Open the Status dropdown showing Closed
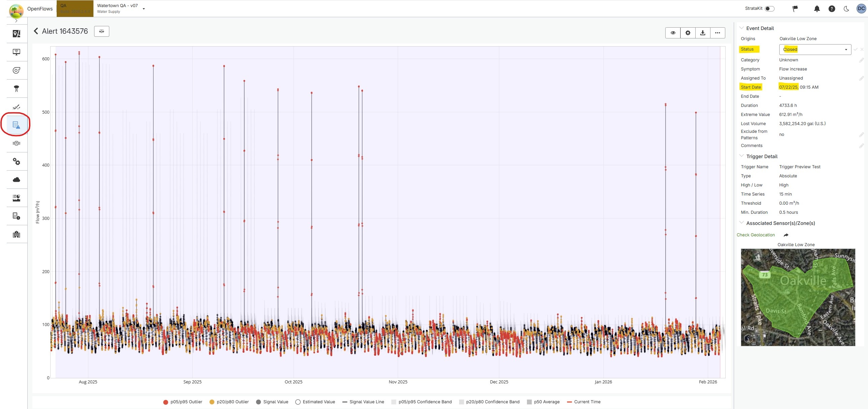 (815, 50)
